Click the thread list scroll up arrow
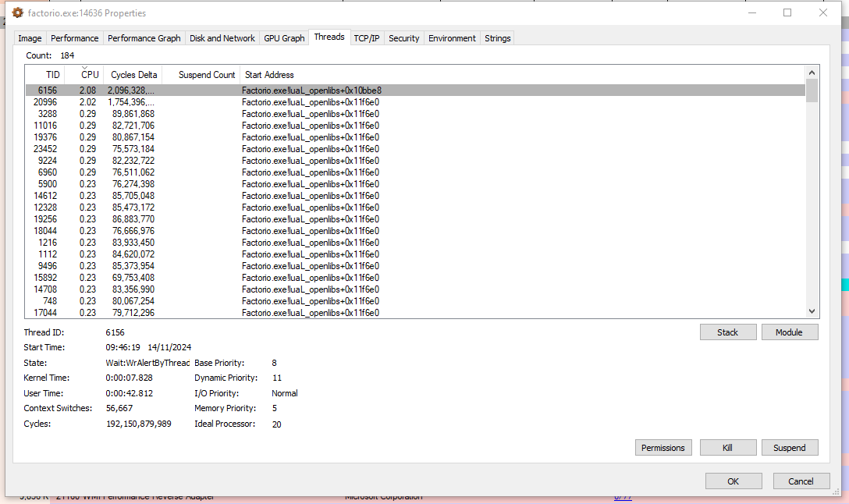 812,73
